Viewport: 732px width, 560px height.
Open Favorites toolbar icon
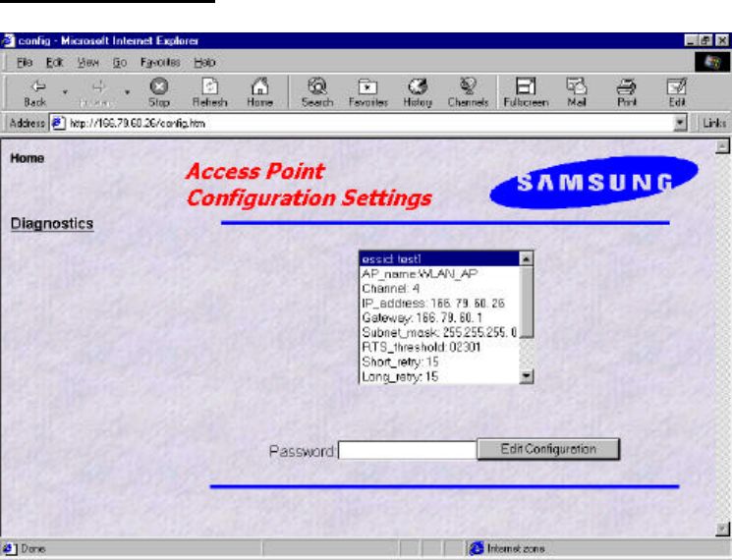pos(367,86)
